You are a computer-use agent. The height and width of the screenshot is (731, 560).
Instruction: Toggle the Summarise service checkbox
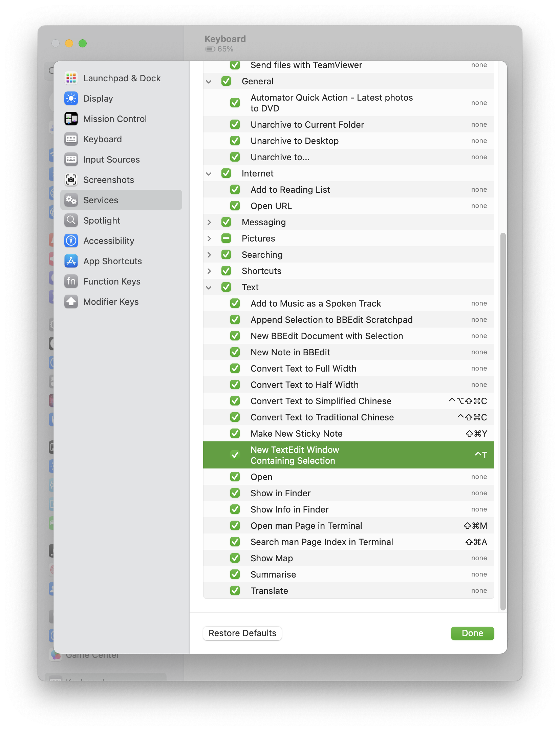(x=235, y=575)
